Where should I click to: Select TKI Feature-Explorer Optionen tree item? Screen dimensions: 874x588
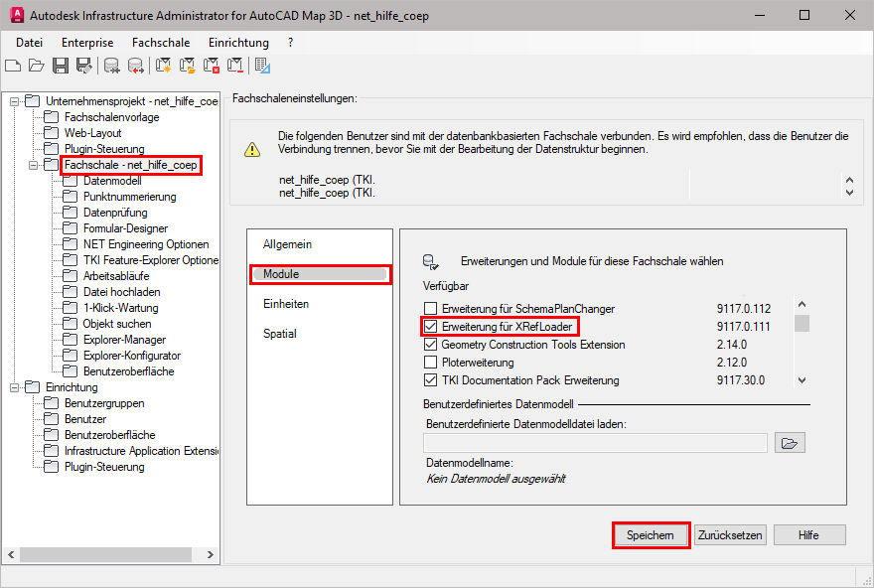151,260
